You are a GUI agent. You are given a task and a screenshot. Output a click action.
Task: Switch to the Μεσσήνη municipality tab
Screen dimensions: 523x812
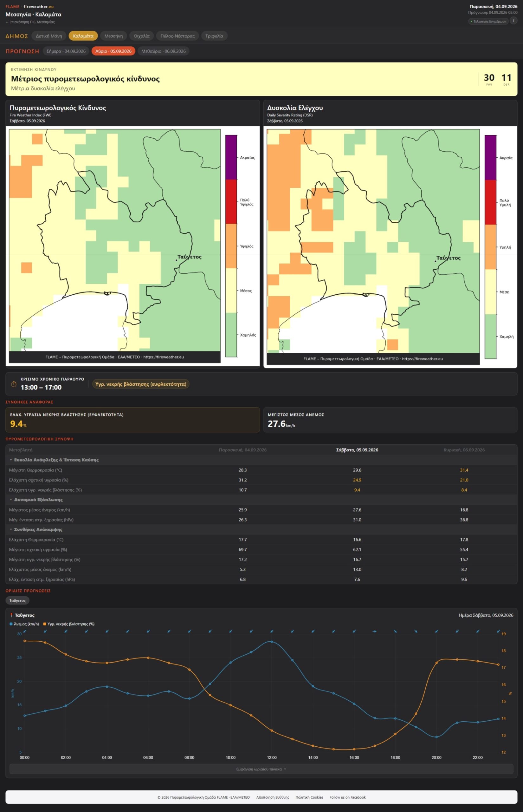tap(113, 36)
